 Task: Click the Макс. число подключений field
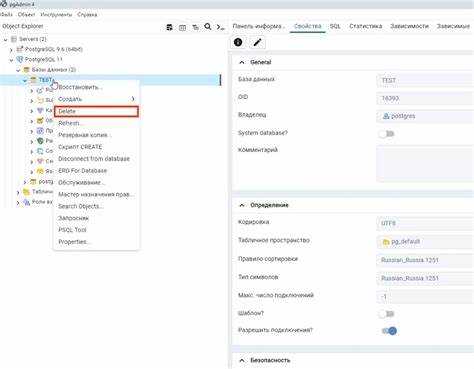(x=425, y=296)
